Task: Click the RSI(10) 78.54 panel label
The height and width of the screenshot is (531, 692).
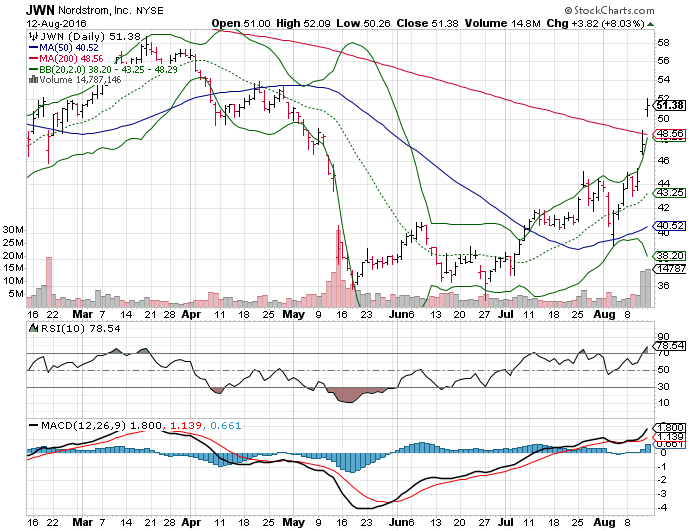Action: [80, 328]
